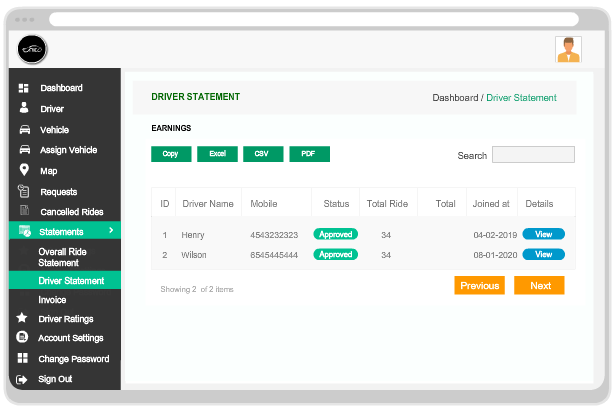The image size is (615, 412).
Task: Sort by Joined at column header
Action: [x=491, y=204]
